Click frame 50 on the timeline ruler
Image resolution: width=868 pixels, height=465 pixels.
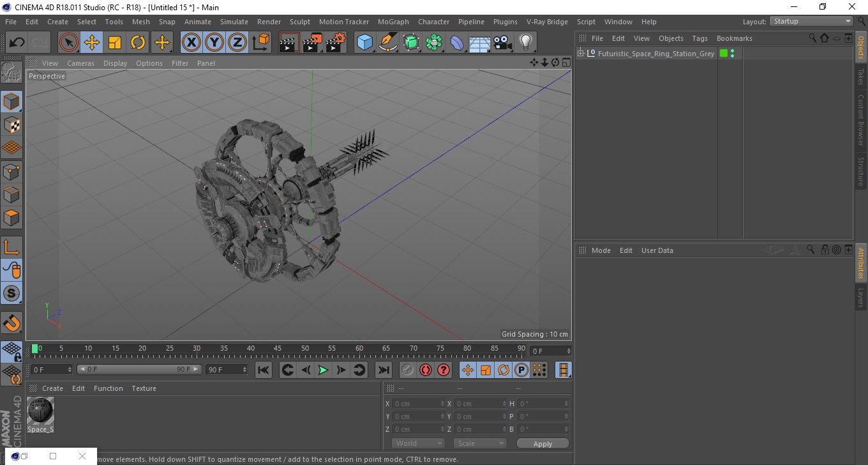tap(305, 350)
